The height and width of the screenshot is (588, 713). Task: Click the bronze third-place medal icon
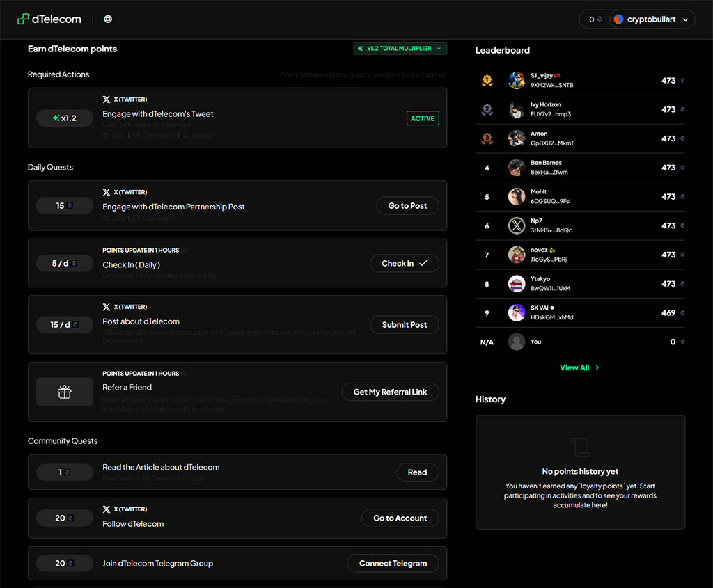487,138
